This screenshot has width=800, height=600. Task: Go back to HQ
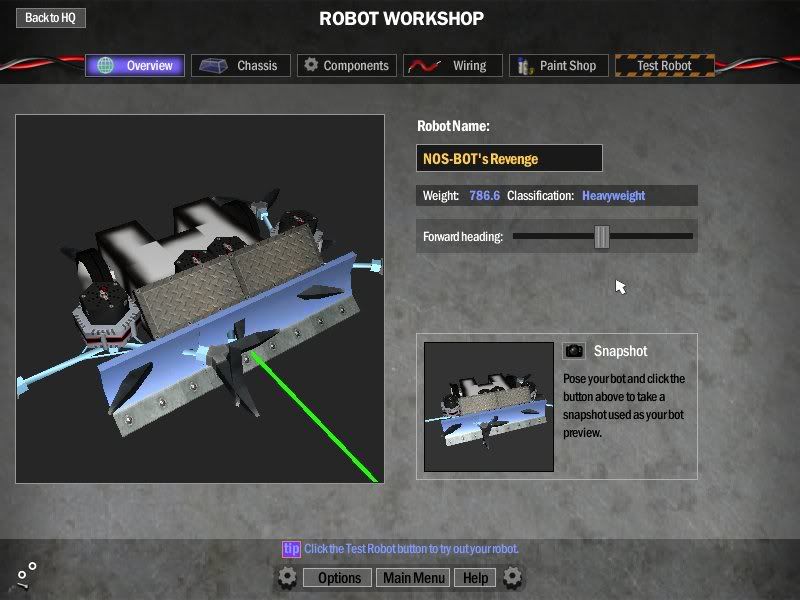coord(51,18)
